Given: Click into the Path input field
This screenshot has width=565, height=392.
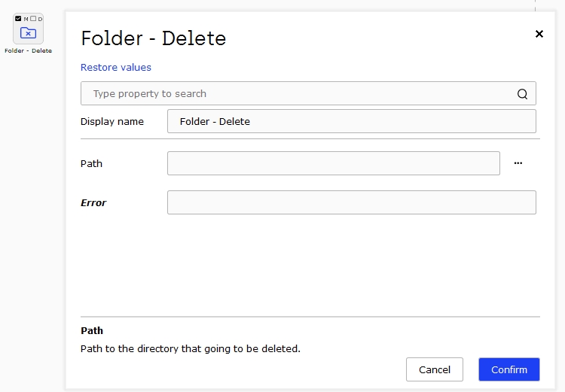Looking at the screenshot, I should tap(334, 163).
